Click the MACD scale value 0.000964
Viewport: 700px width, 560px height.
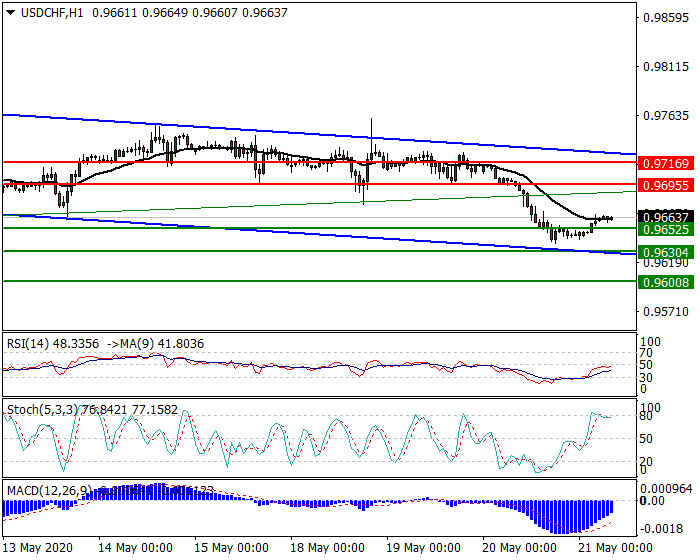coord(668,489)
